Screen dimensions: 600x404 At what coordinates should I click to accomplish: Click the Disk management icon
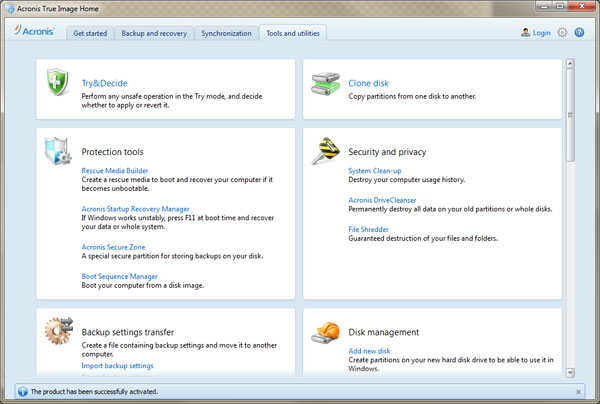click(323, 331)
